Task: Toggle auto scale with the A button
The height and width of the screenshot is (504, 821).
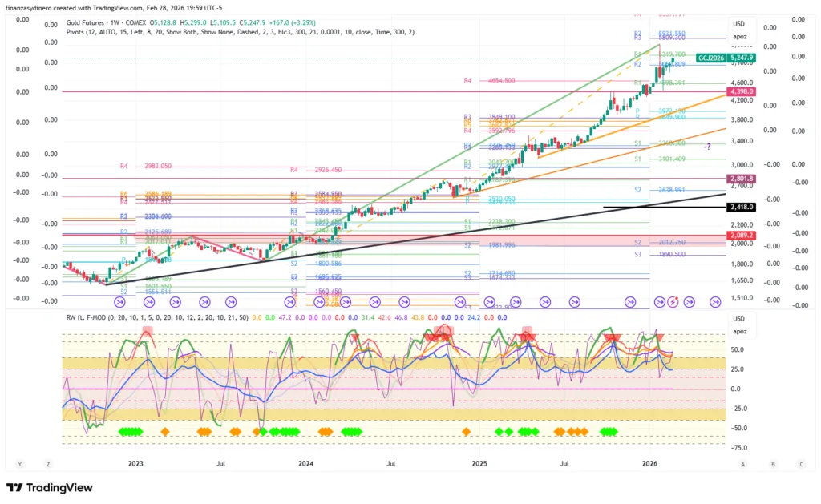Action: tap(743, 464)
